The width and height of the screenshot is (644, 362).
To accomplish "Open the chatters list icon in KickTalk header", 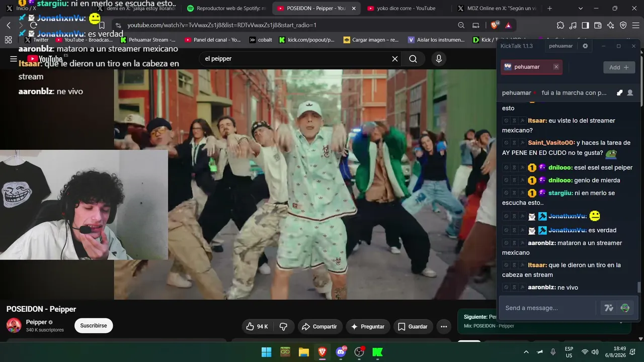I will point(630,93).
